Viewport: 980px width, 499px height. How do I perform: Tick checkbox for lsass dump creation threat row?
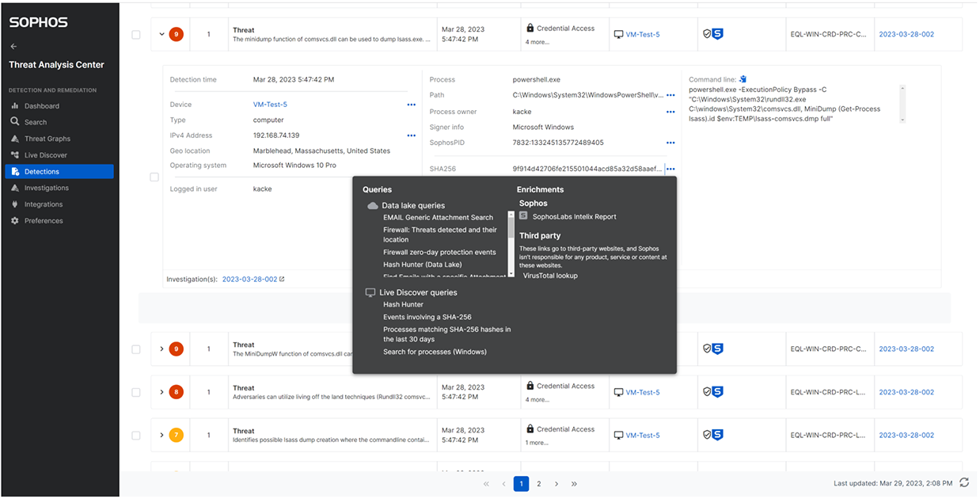tap(136, 436)
